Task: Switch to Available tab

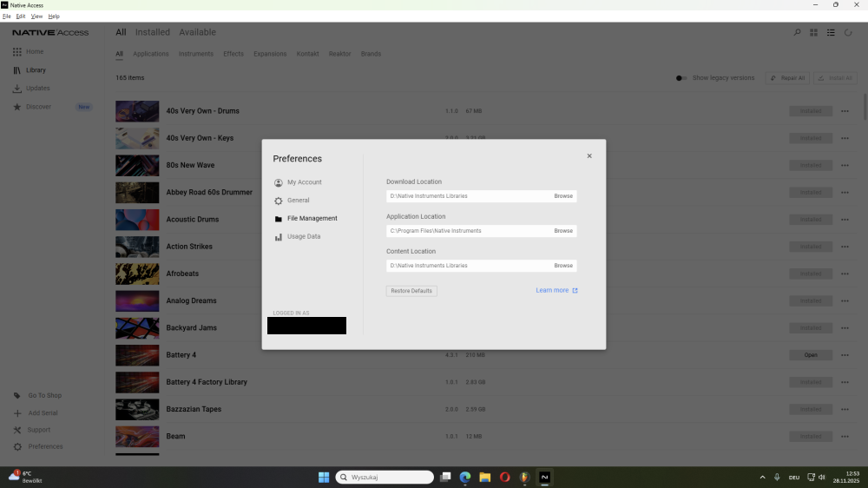Action: coord(197,32)
